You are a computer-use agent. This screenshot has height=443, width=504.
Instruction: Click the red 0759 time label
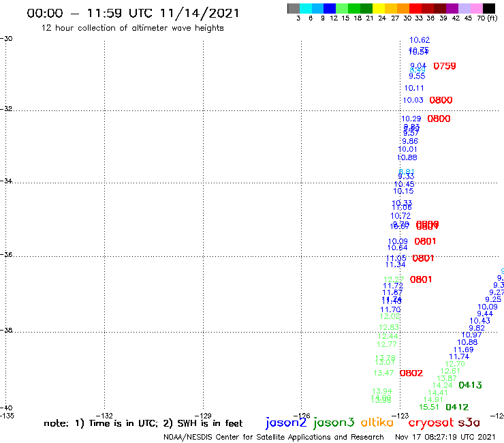tap(445, 66)
